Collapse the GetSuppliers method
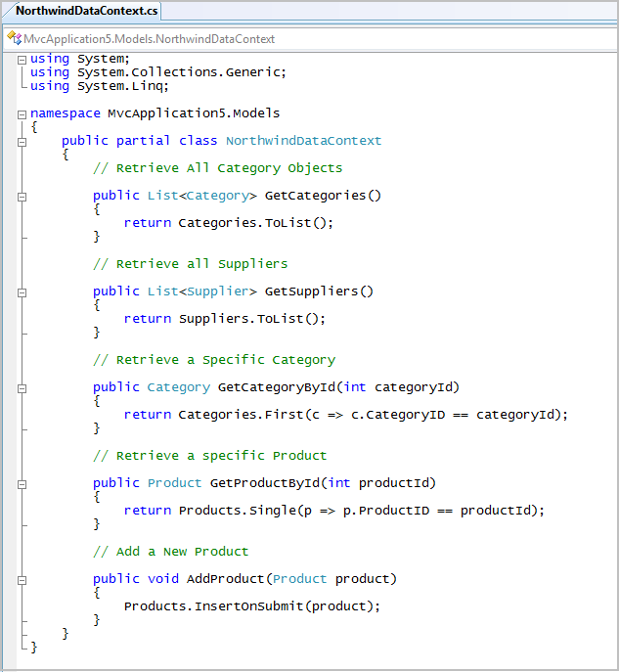Viewport: 619px width, 672px height. 22,292
